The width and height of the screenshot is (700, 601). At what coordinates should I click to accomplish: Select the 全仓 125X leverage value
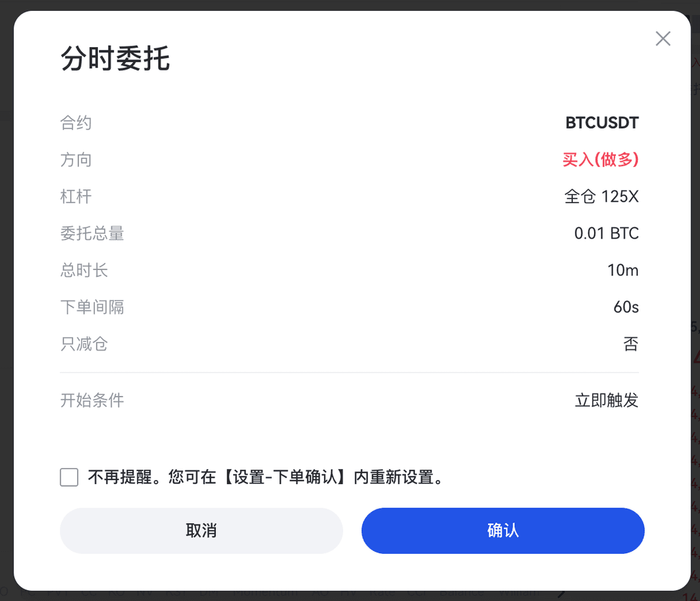tap(601, 197)
